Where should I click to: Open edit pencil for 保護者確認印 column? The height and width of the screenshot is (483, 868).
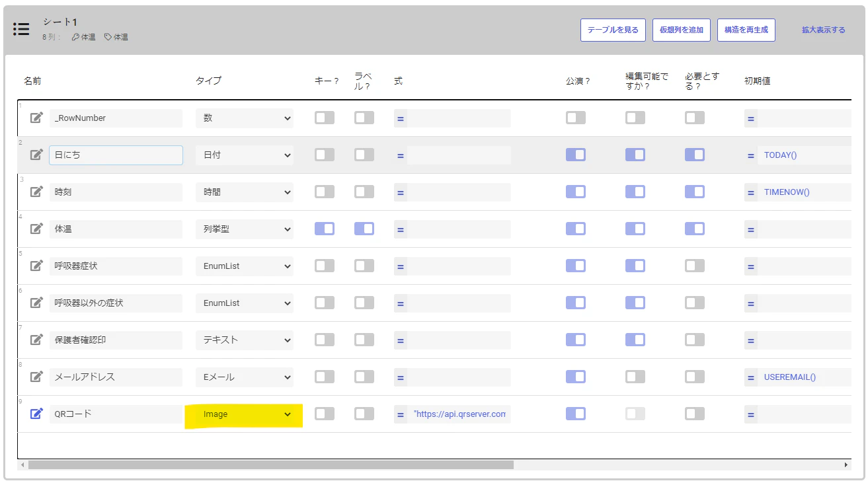tap(37, 340)
